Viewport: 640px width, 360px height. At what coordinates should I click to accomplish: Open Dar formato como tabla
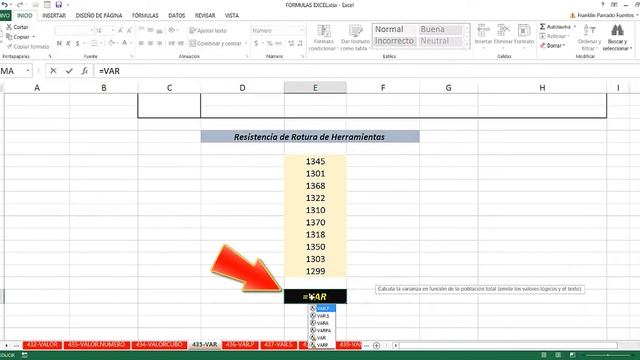click(356, 38)
